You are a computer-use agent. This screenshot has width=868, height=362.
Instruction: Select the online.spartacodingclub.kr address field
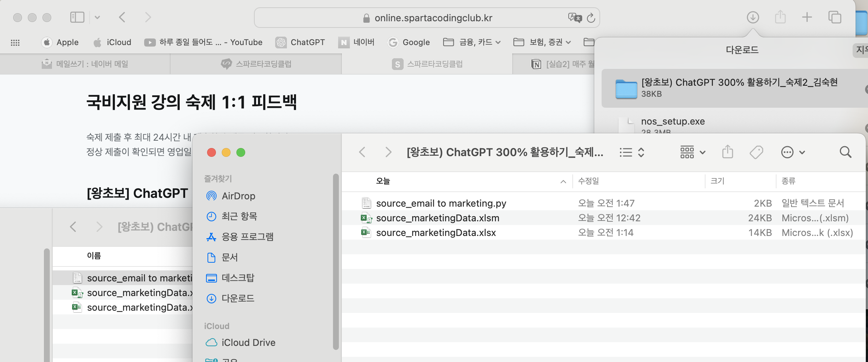pos(427,18)
